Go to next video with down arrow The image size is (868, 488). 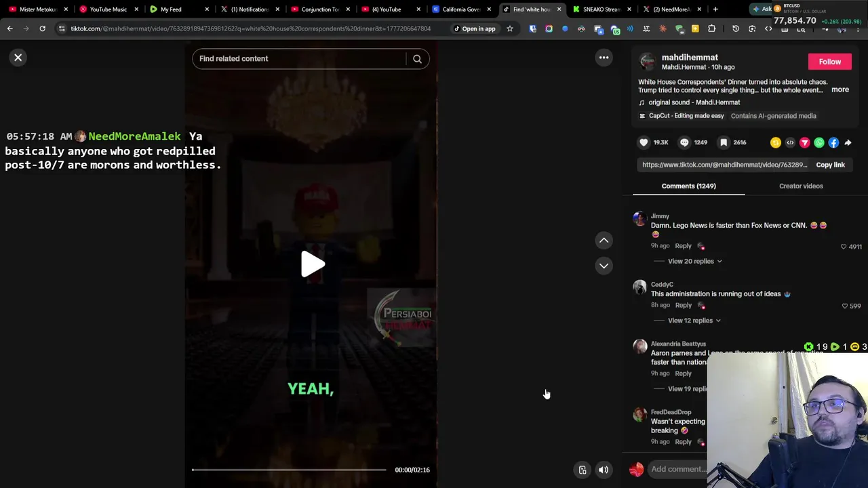(x=604, y=266)
